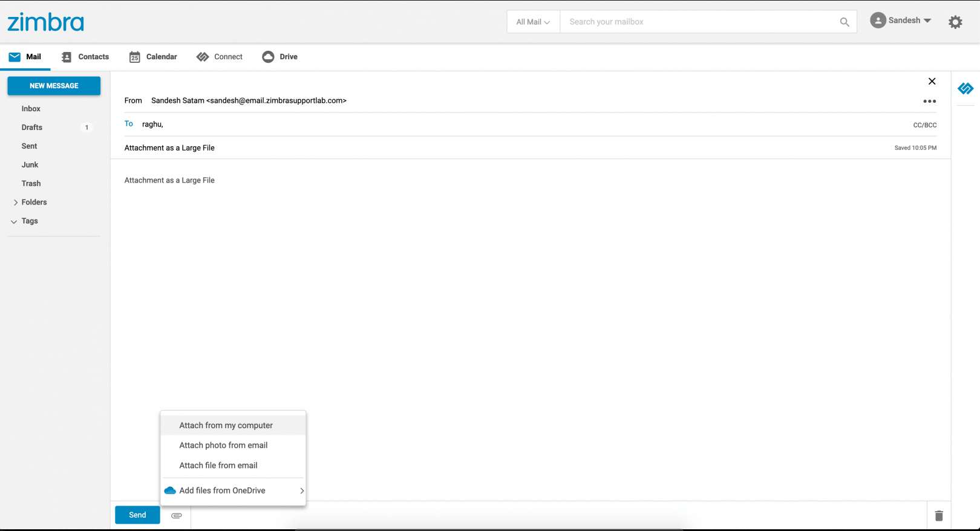The width and height of the screenshot is (980, 531).
Task: Discard draft with trash can icon
Action: [939, 515]
